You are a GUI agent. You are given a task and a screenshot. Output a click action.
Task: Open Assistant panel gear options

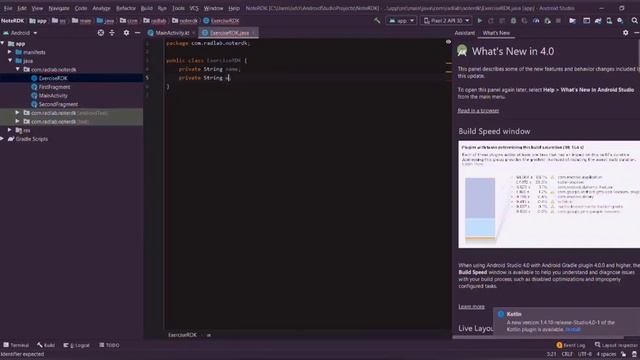pyautogui.click(x=626, y=33)
